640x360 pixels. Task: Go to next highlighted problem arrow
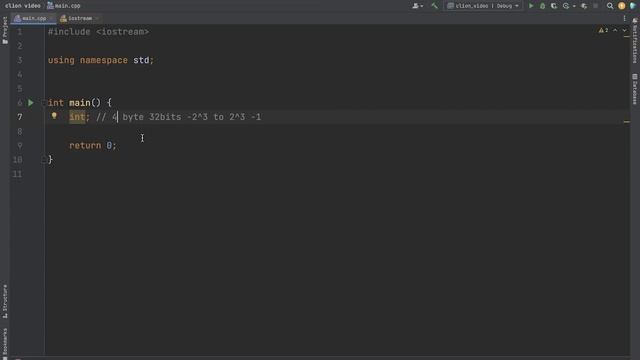pyautogui.click(x=624, y=30)
